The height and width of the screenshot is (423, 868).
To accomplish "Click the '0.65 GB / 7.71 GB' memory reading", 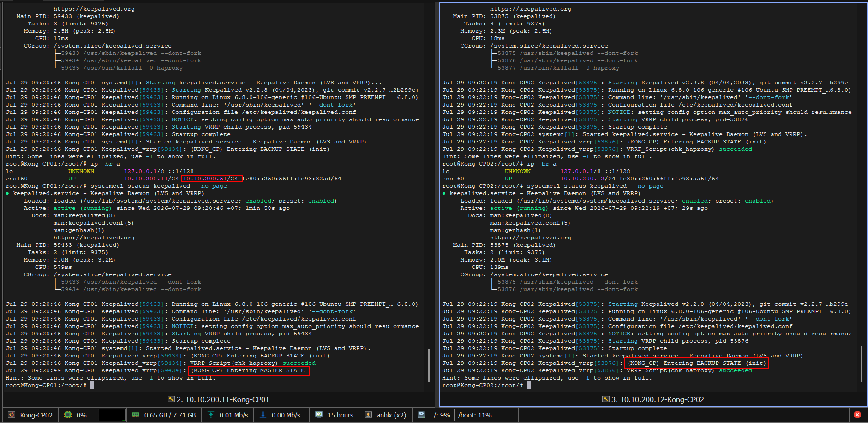I will point(170,415).
